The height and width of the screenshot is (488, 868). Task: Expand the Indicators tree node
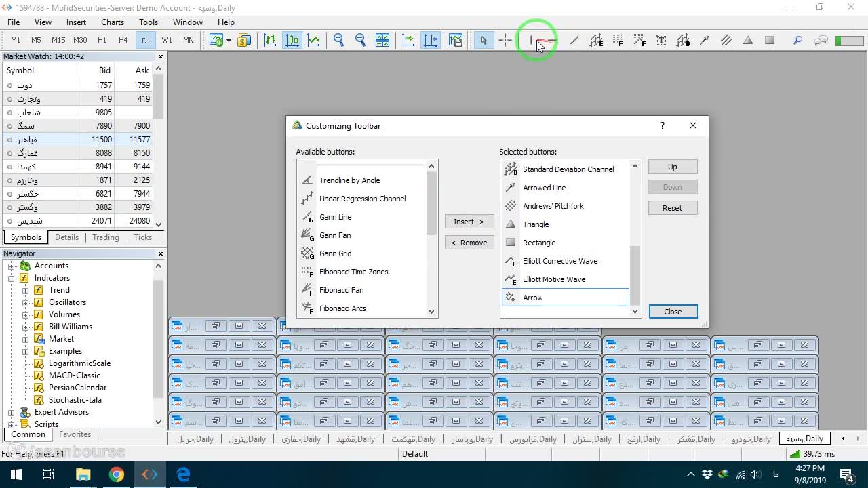(12, 278)
